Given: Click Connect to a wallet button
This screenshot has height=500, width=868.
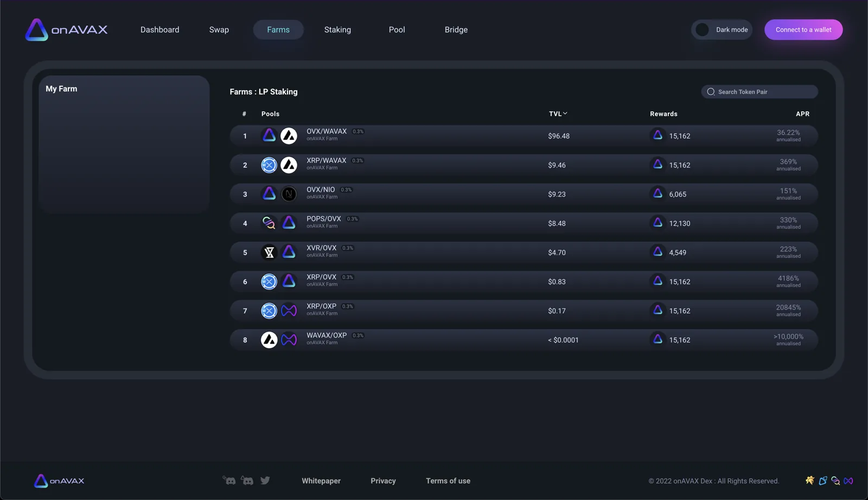Looking at the screenshot, I should click(x=803, y=30).
